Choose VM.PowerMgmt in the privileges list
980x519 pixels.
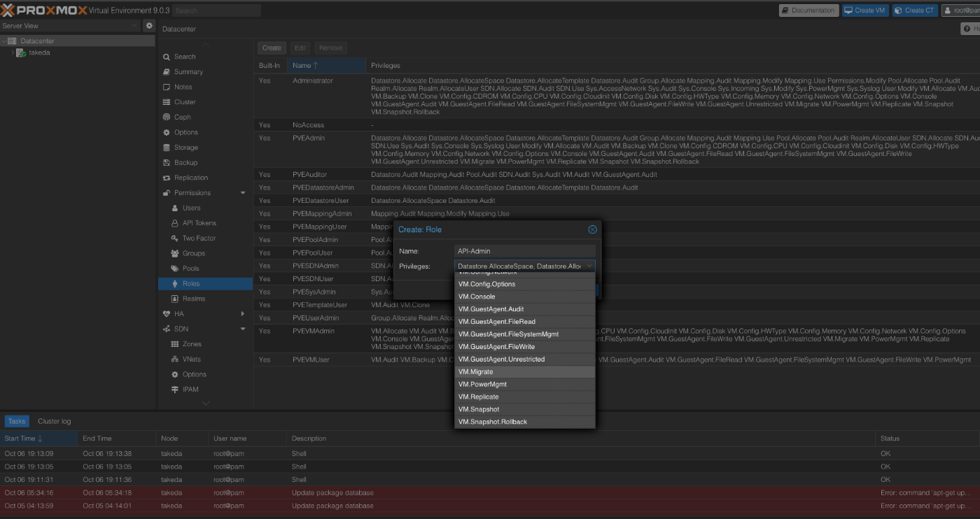(525, 385)
